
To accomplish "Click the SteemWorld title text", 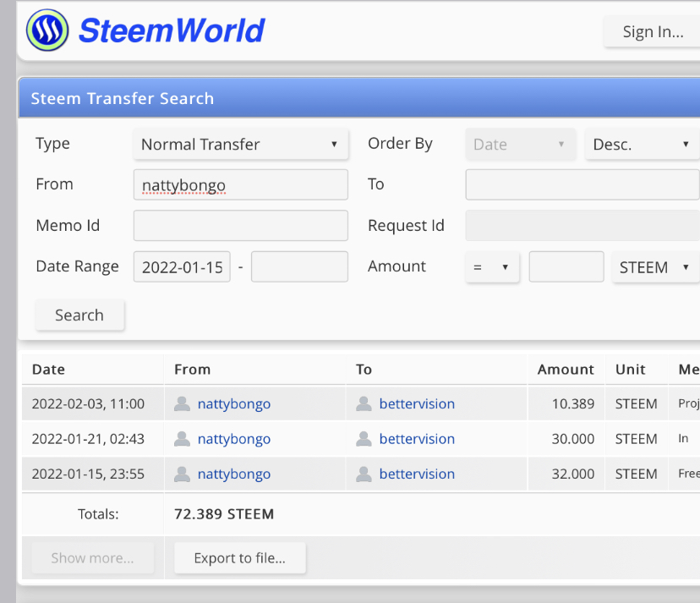I will [172, 30].
